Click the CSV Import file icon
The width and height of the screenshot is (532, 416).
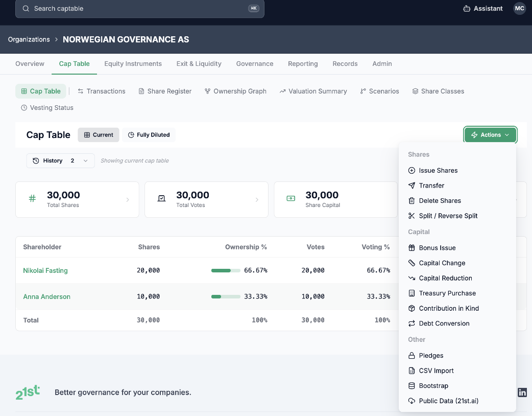(412, 371)
